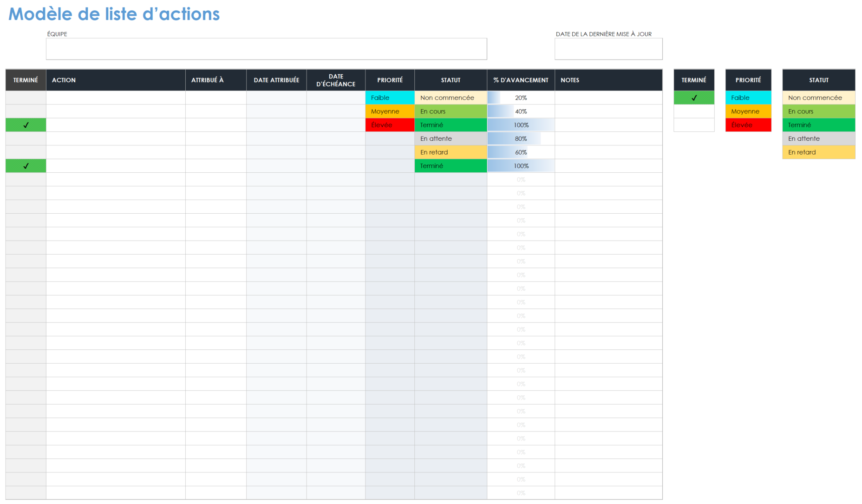862x504 pixels.
Task: Click the 40% progress bar cell
Action: click(x=521, y=111)
